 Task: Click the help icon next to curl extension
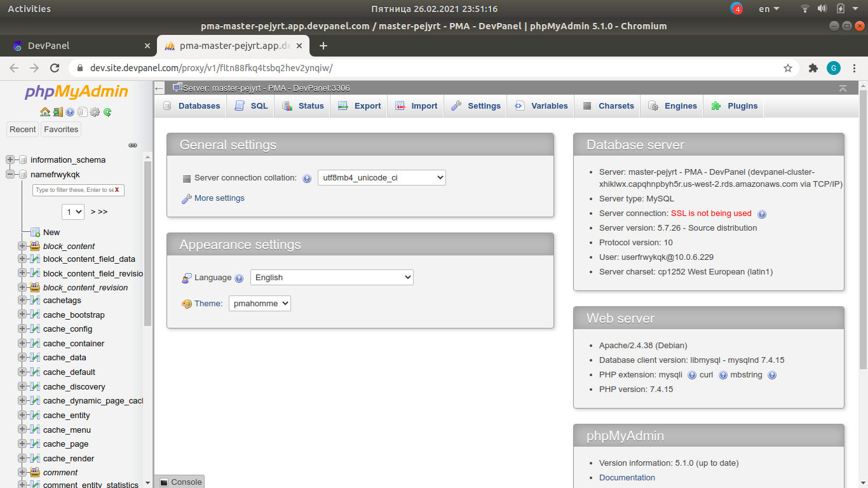click(x=722, y=375)
